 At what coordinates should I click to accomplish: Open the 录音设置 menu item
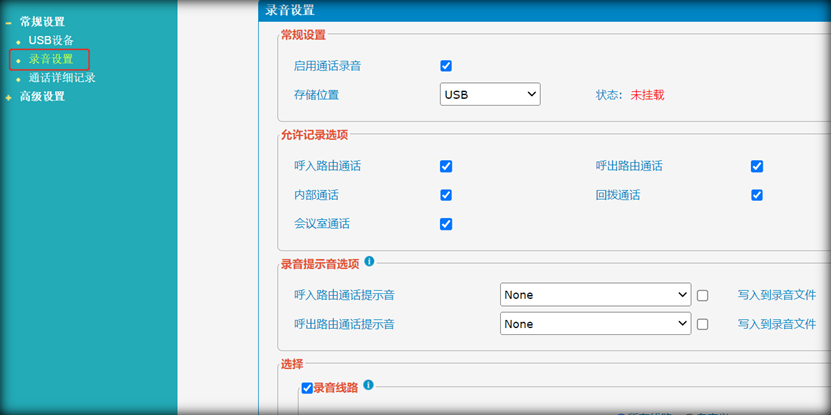pos(51,59)
